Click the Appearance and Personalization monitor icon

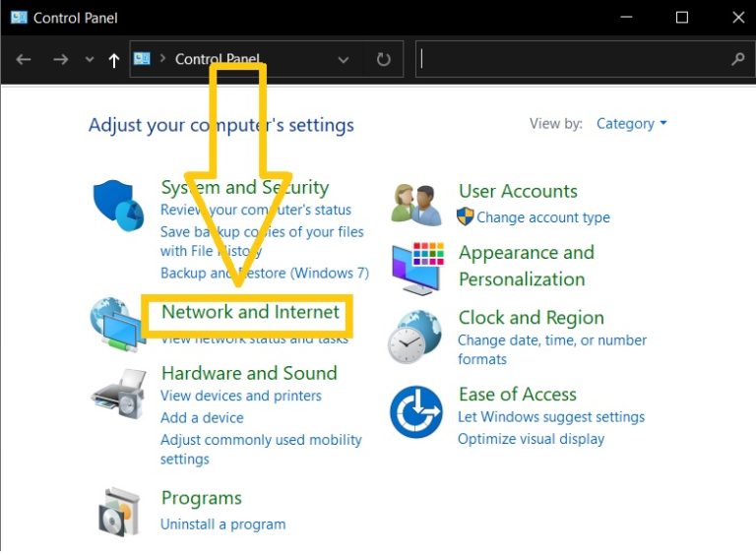(x=417, y=269)
